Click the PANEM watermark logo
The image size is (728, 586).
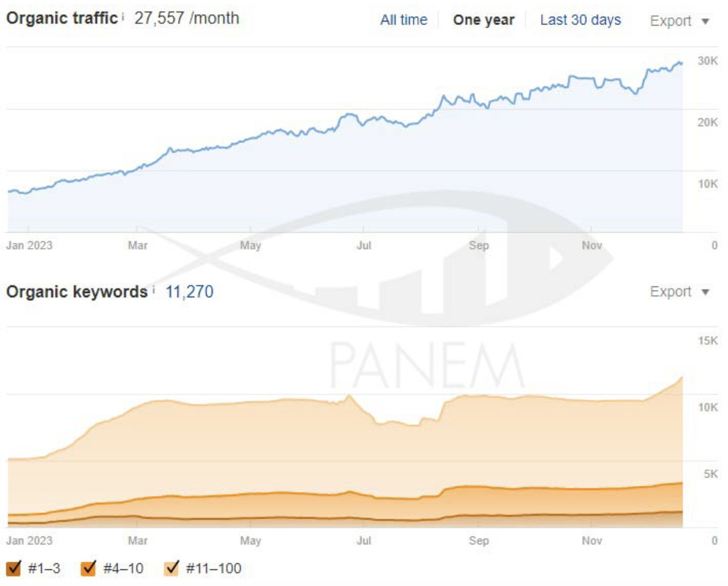click(423, 363)
